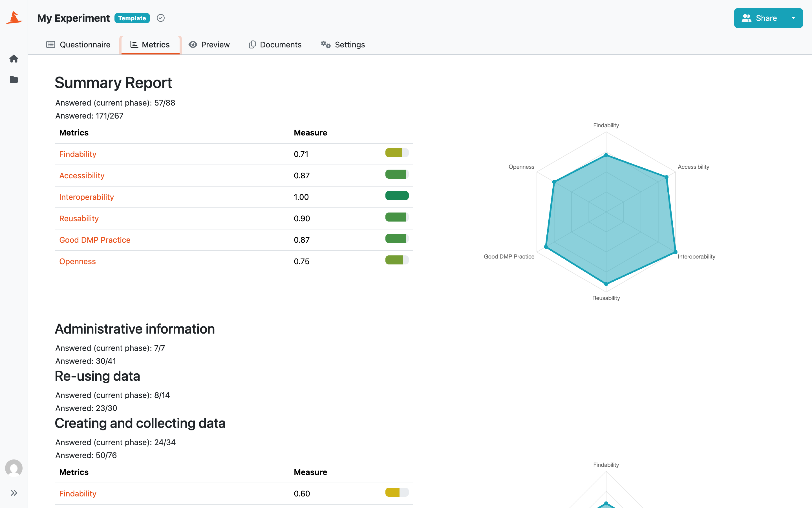Screen dimensions: 812x508
Task: Click the My Experiment title
Action: pos(74,18)
